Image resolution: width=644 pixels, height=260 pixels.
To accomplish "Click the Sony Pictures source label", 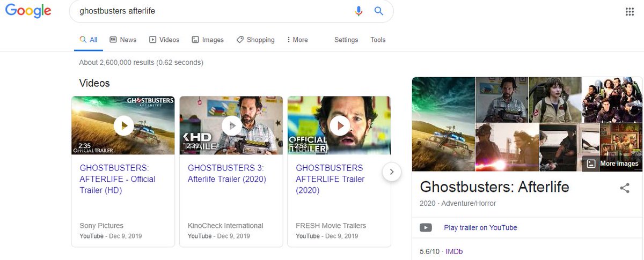I will [101, 226].
